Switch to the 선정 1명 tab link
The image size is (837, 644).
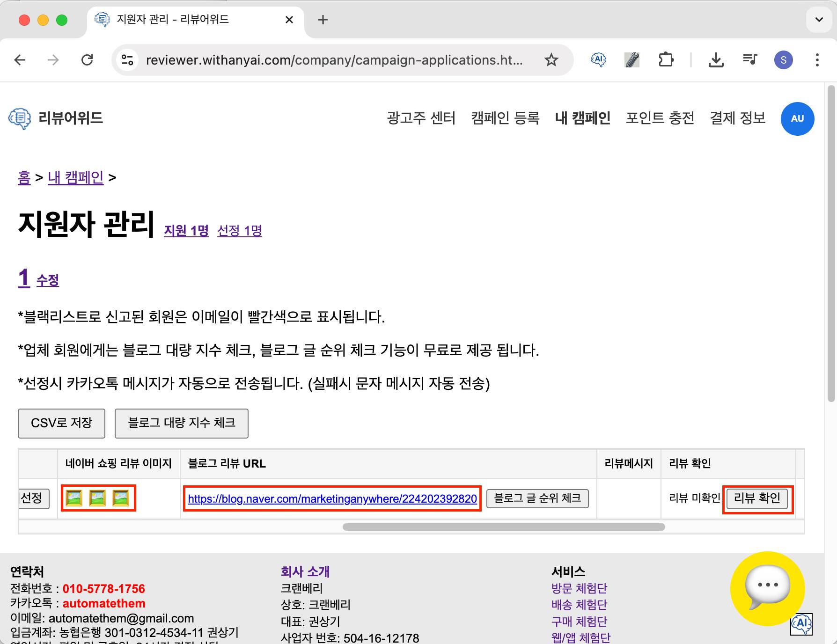239,231
